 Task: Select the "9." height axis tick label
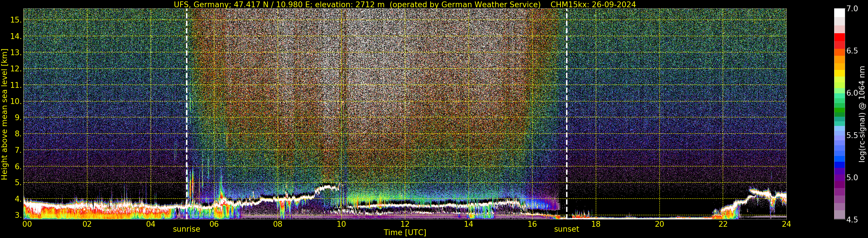[18, 118]
